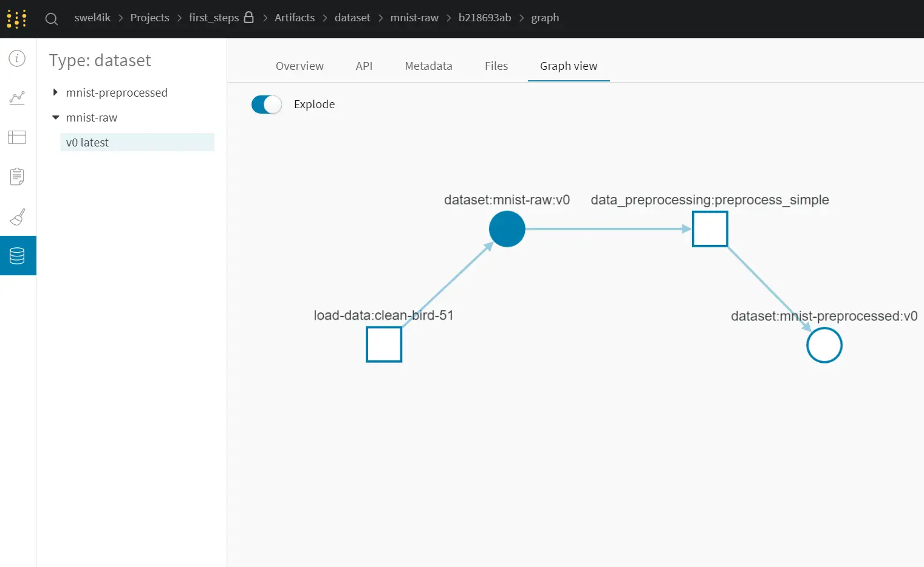This screenshot has height=567, width=924.
Task: Click the Weights & Biases logo icon
Action: tap(17, 19)
